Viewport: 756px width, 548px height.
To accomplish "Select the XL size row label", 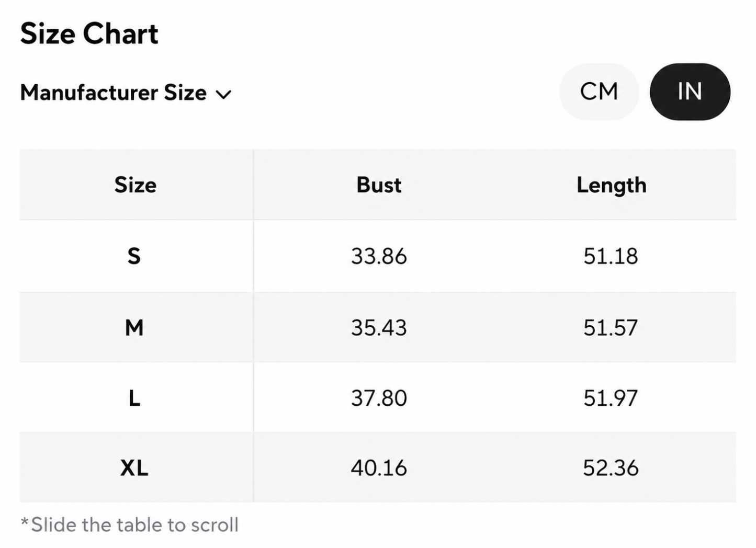I will pyautogui.click(x=134, y=467).
